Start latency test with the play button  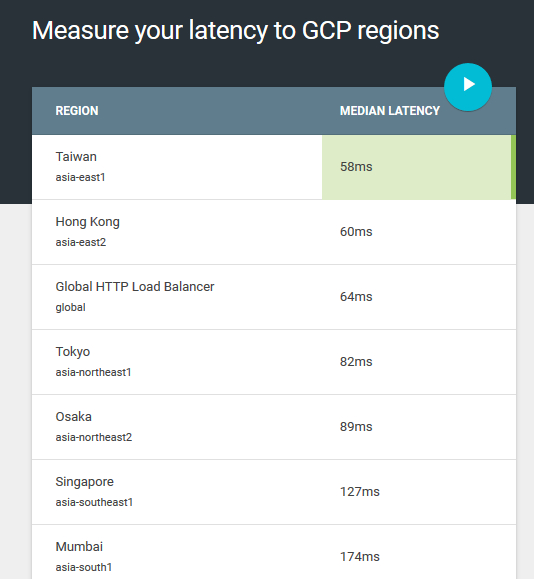pos(468,87)
